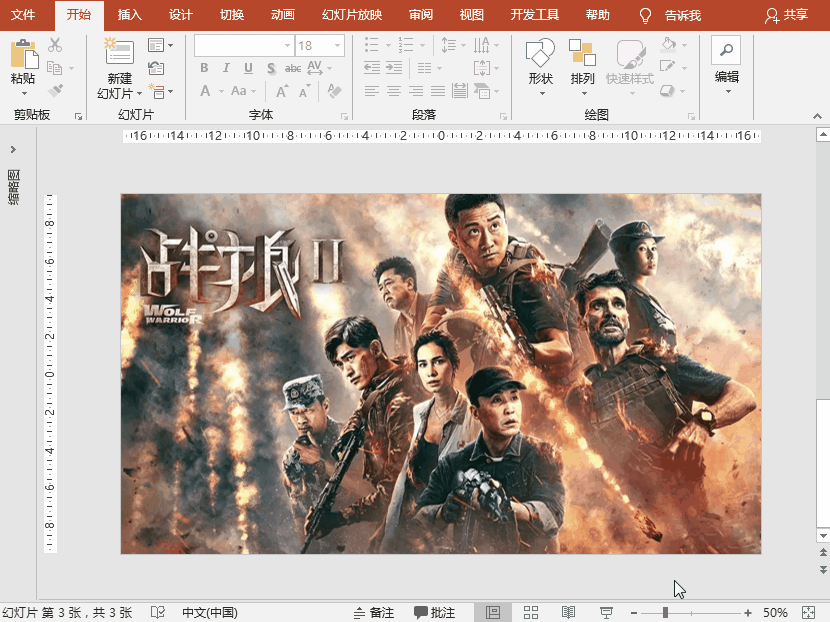Click the Tell Me lightbulb icon
The image size is (830, 622).
click(x=645, y=15)
